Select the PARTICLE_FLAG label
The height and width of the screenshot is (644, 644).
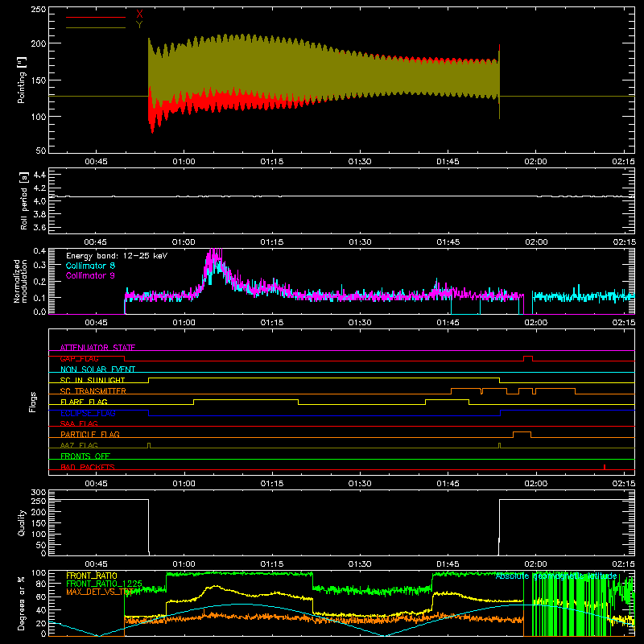pyautogui.click(x=90, y=434)
